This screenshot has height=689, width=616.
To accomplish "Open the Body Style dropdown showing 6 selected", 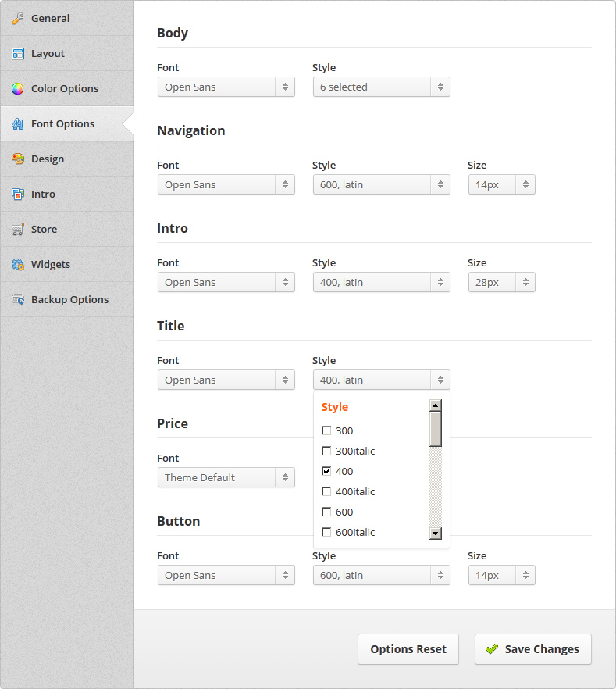I will [382, 87].
